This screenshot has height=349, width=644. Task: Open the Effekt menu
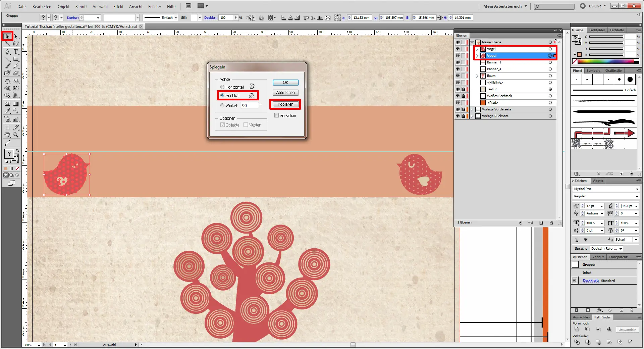point(118,6)
